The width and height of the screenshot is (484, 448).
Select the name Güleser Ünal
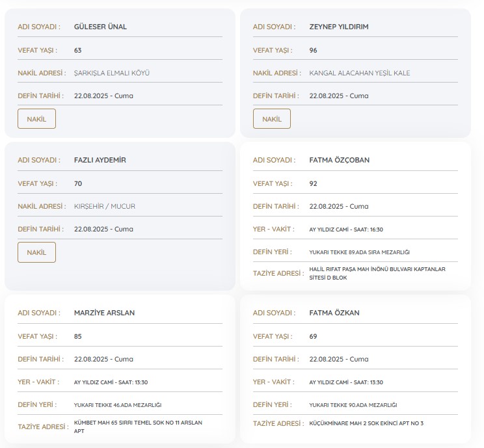click(100, 27)
